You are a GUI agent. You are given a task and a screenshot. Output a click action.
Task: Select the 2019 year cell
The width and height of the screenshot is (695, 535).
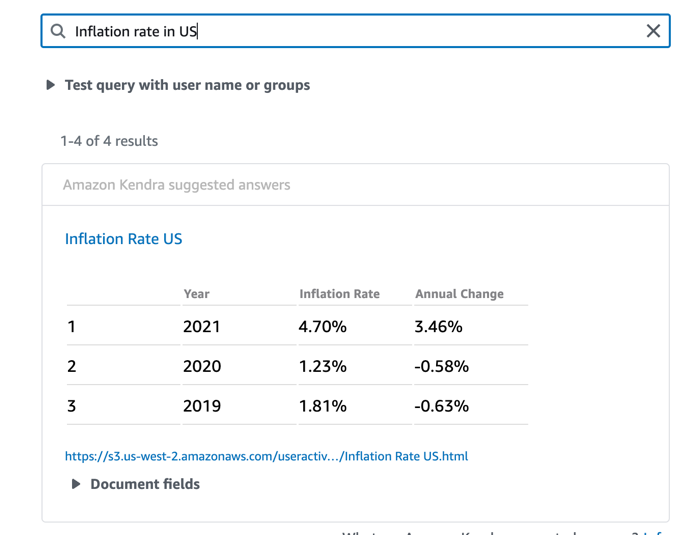[201, 407]
